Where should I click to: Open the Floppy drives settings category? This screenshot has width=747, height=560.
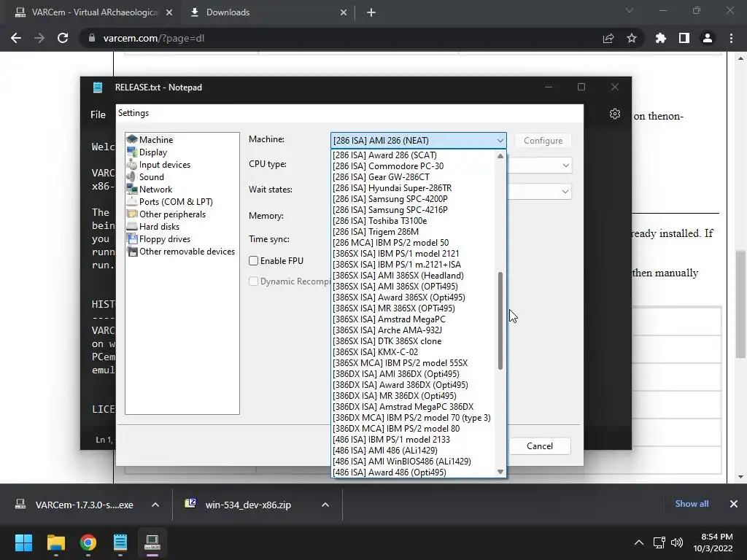click(164, 239)
